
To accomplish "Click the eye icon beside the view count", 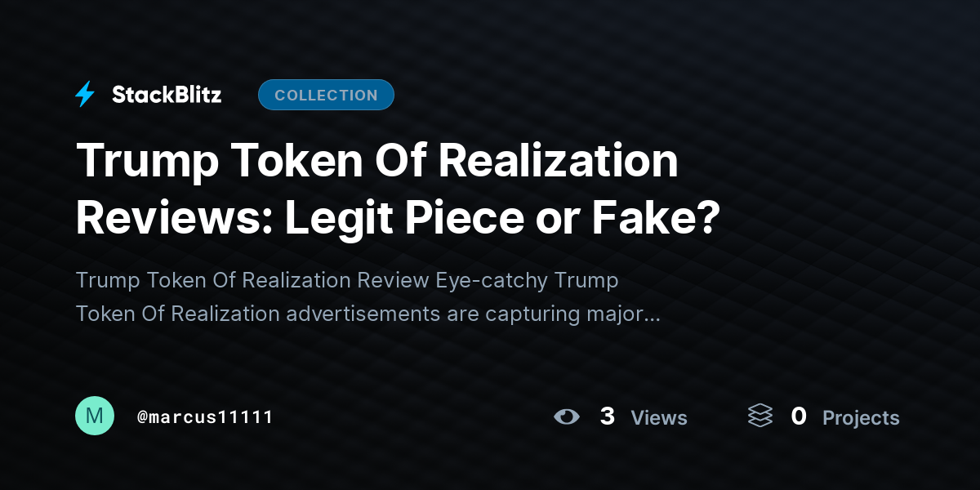I will coord(567,416).
